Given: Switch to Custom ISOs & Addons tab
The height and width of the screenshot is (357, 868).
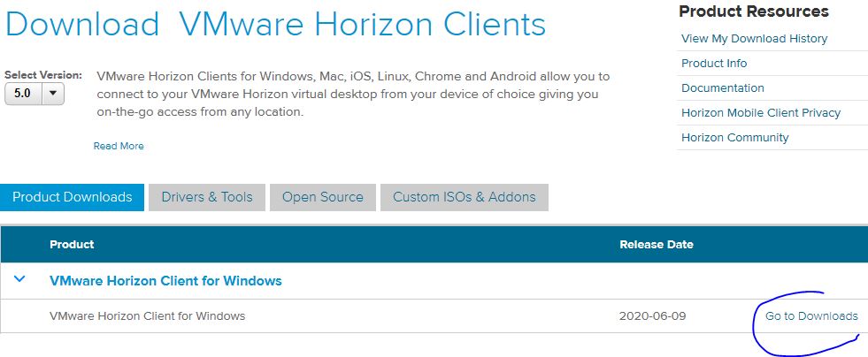Looking at the screenshot, I should tap(465, 197).
